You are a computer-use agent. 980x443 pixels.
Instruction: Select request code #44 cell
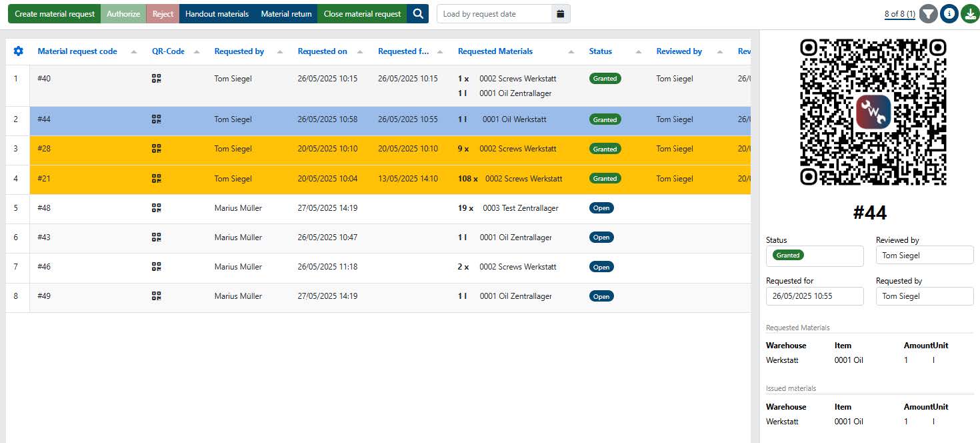pyautogui.click(x=44, y=119)
